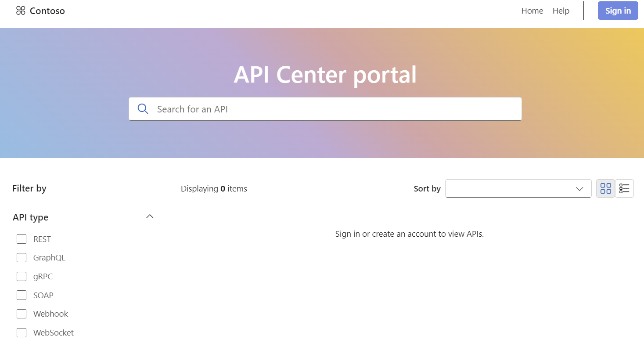Click the Sort by dropdown chevron
Screen dimensions: 644x343
579,188
